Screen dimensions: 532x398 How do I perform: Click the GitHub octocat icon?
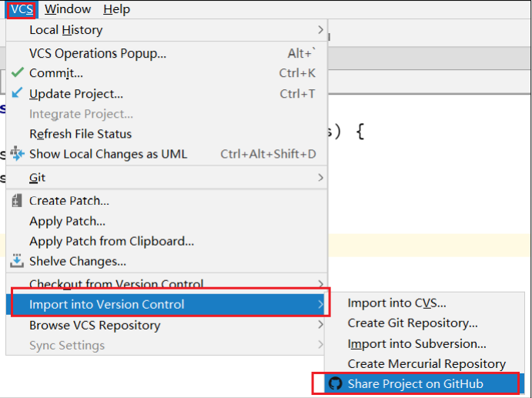(335, 383)
